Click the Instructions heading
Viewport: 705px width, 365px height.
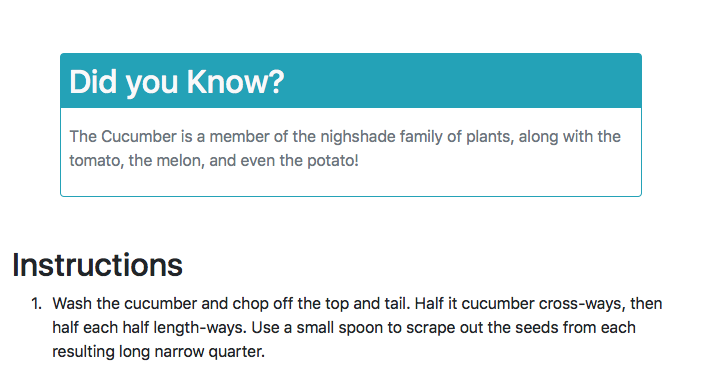pos(98,265)
